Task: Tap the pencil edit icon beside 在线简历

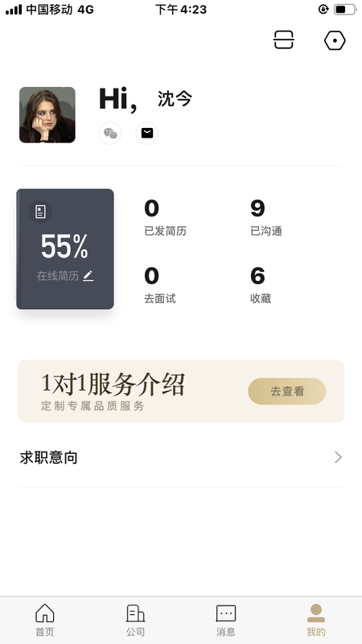Action: pos(88,276)
